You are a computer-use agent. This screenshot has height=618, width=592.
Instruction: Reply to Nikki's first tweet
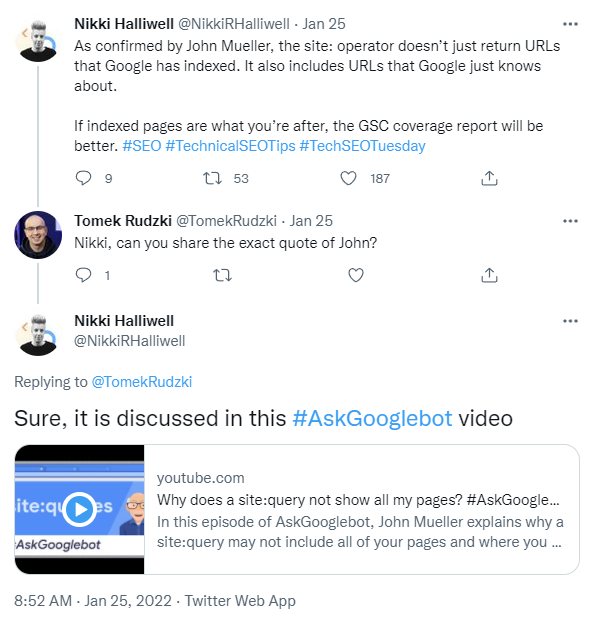tap(83, 178)
